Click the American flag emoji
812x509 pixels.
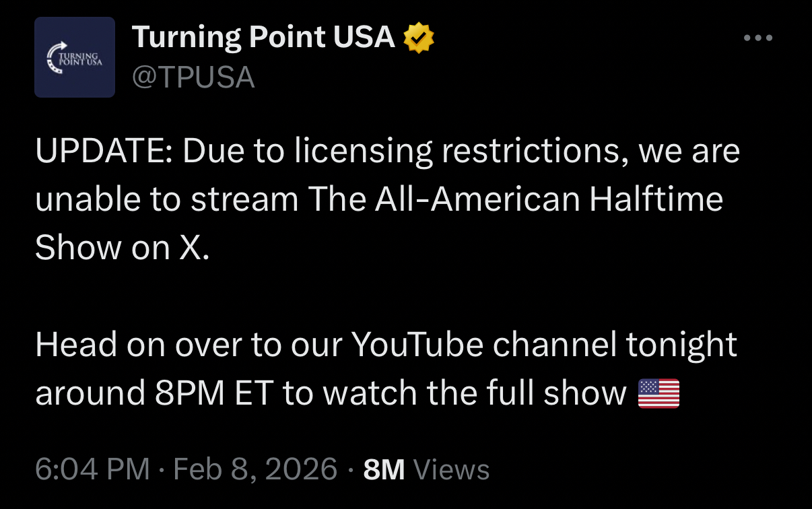click(x=658, y=393)
